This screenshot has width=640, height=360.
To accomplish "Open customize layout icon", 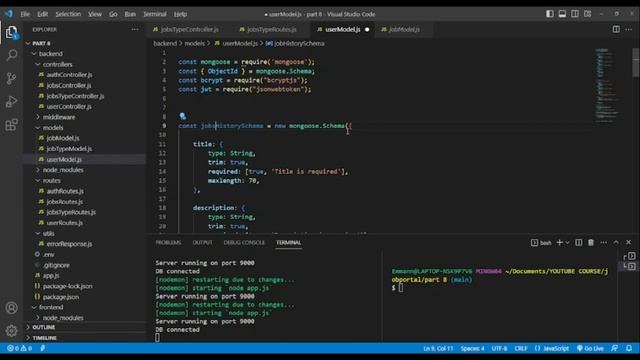I will coord(587,14).
